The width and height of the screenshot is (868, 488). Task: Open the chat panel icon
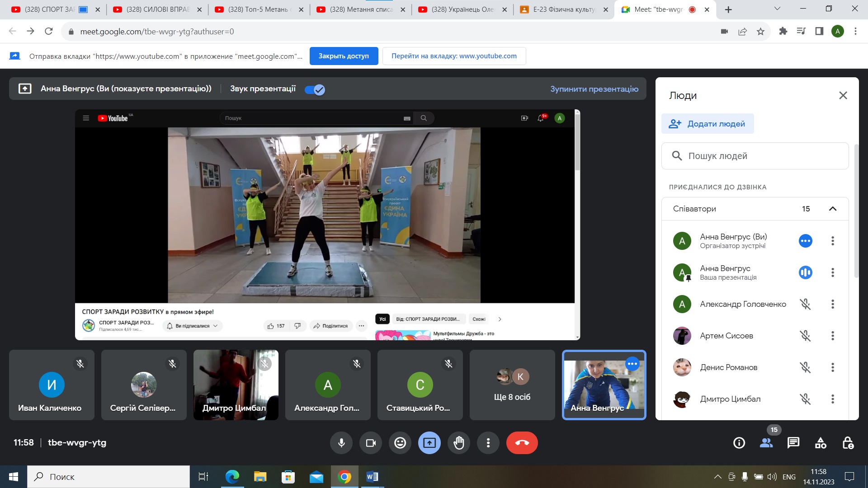793,443
